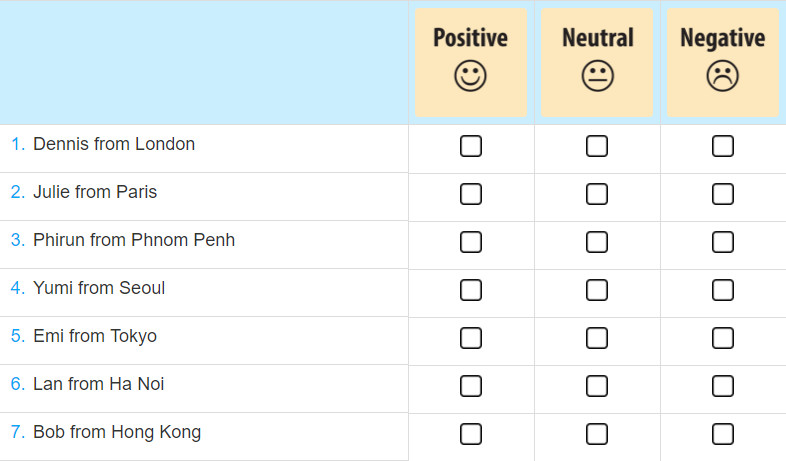
Task: Check Neutral for Yumi from Seoul
Action: (x=597, y=290)
